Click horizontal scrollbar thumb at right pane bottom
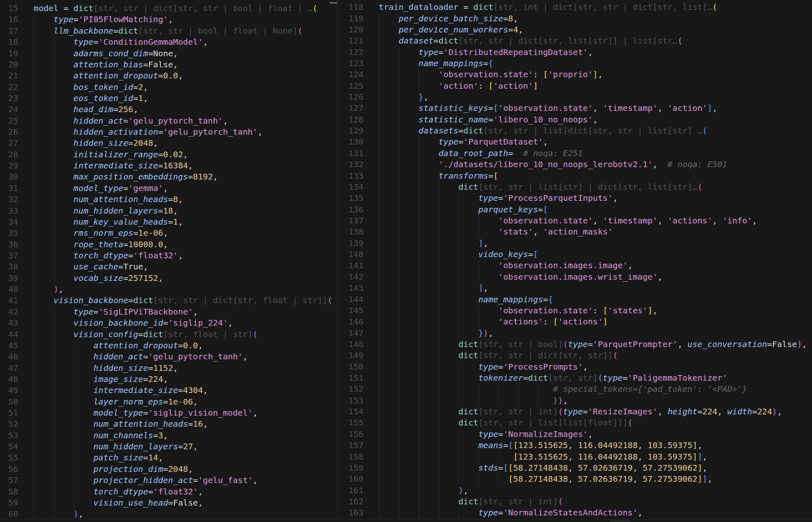812x522 pixels. (x=620, y=520)
